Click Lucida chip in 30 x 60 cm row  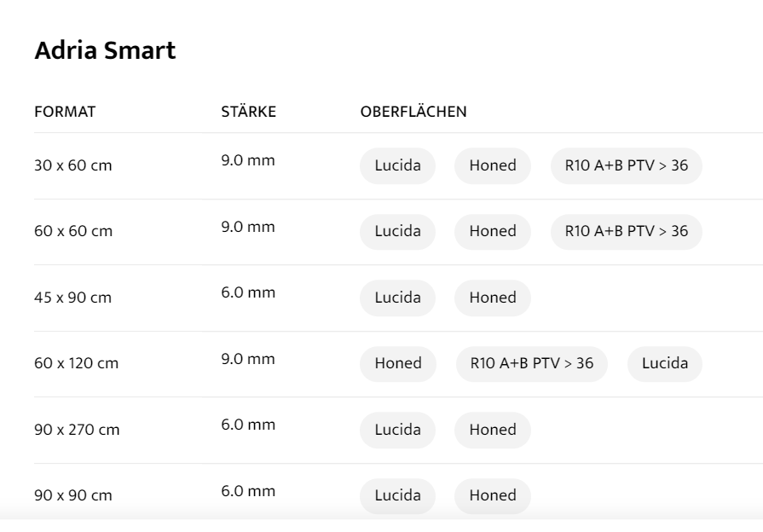397,165
